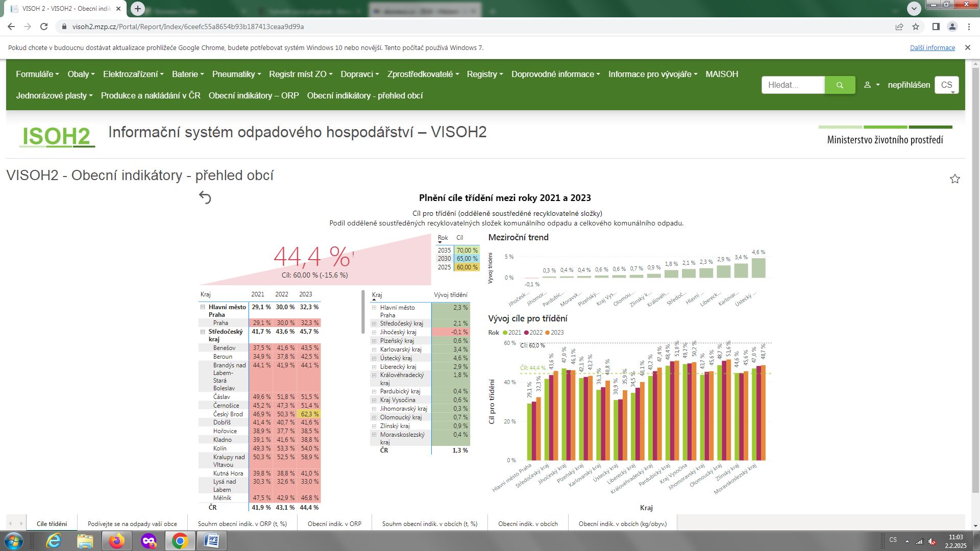The height and width of the screenshot is (551, 980).
Task: Click the user account icon
Action: click(x=867, y=85)
